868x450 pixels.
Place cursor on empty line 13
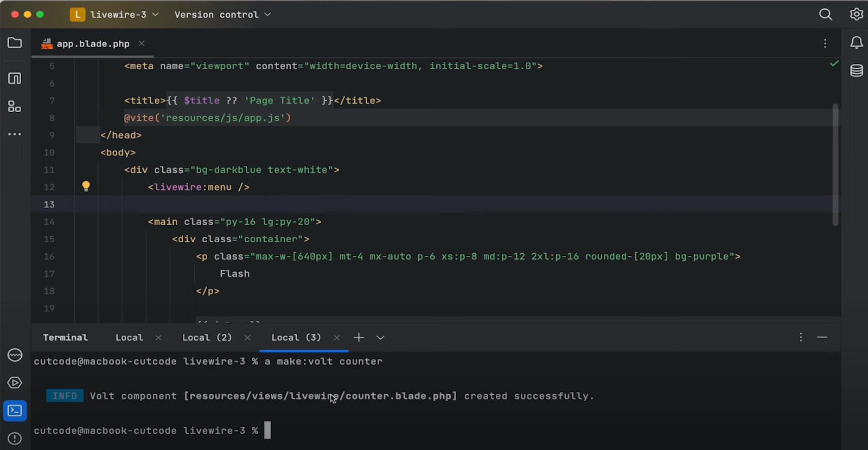click(434, 204)
